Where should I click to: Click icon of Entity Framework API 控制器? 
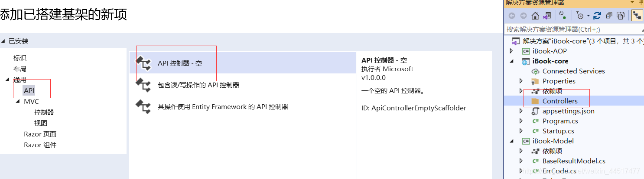(x=143, y=106)
